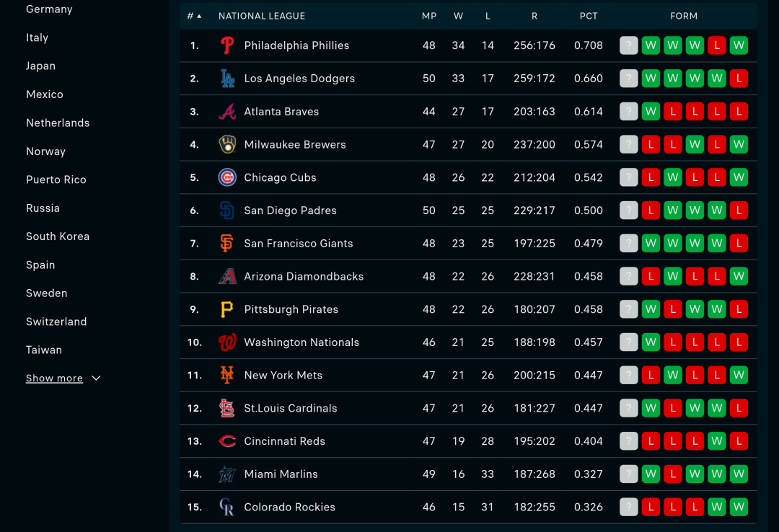Click the Milwaukee Brewers glove logo
Screen dimensions: 779x532
click(227, 145)
